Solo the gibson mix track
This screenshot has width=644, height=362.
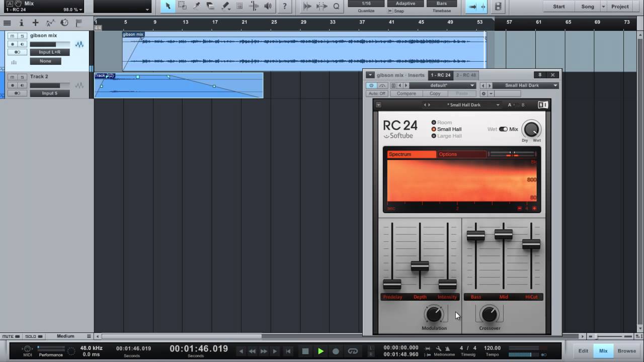coord(22,36)
